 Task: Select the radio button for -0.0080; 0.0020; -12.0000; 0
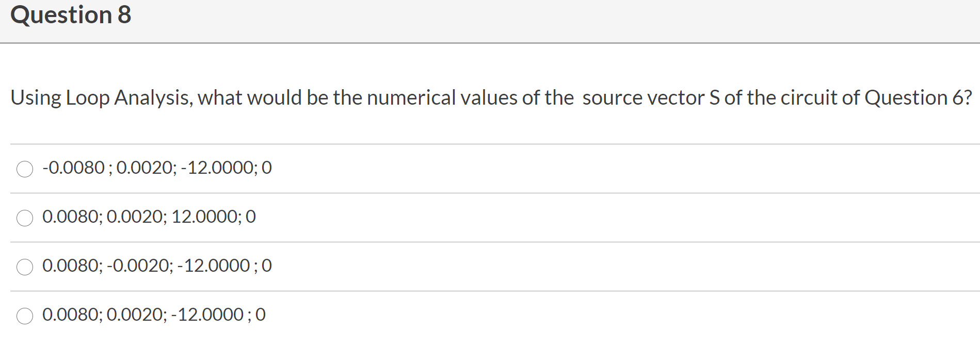coord(25,169)
